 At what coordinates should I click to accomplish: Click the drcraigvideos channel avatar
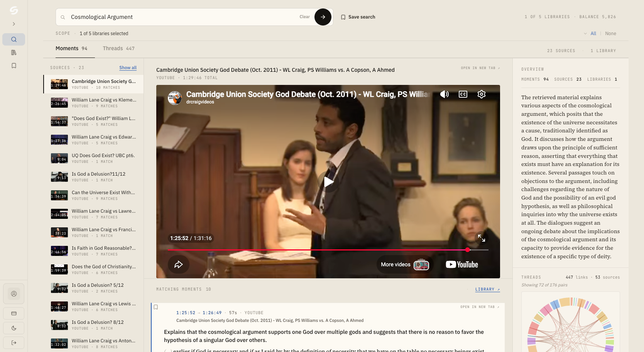[175, 98]
